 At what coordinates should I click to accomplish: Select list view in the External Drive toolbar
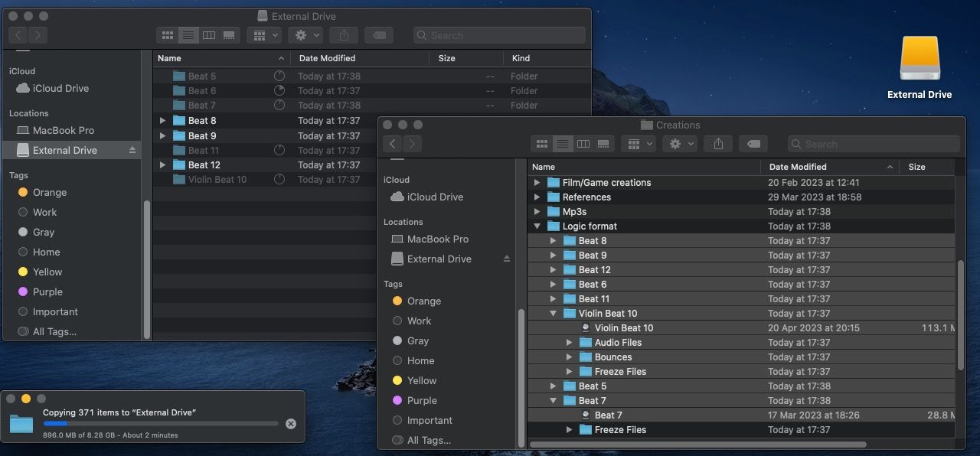pyautogui.click(x=188, y=35)
